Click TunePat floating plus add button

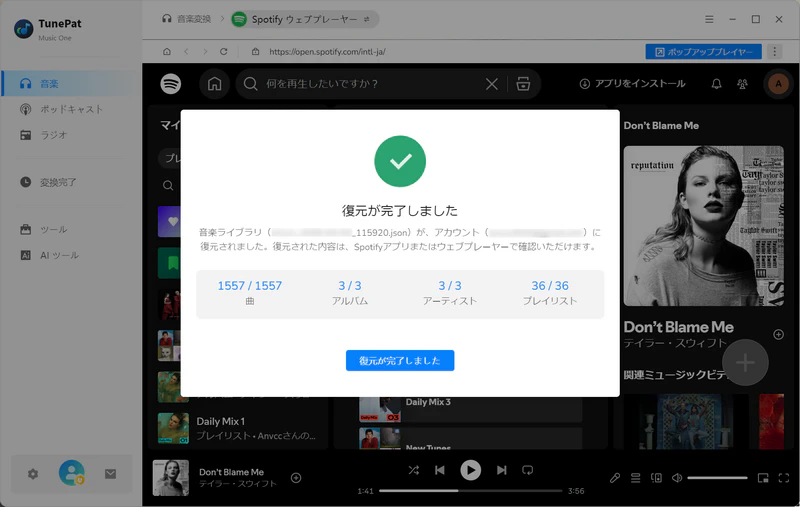click(x=745, y=362)
